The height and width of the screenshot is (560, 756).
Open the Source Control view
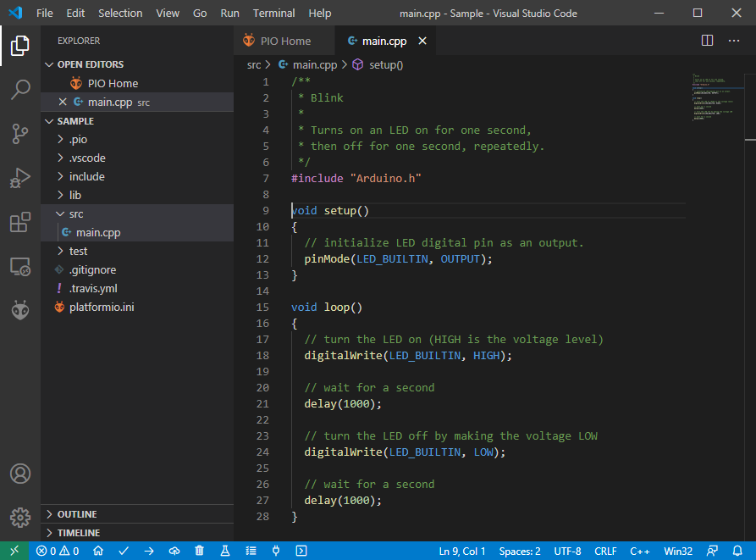pyautogui.click(x=19, y=134)
